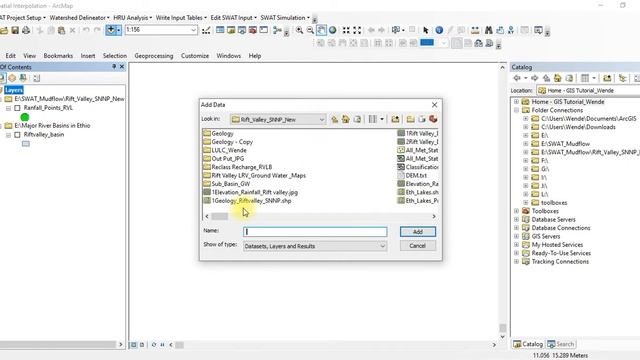The image size is (640, 360).
Task: Expand the E:\SWAT_Mudflow folder connection
Action: [x=526, y=144]
